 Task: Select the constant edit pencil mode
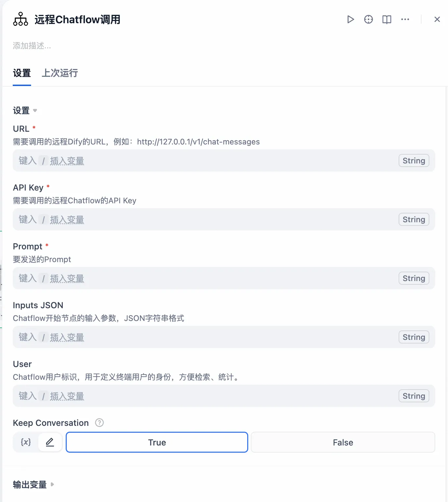[x=50, y=443]
